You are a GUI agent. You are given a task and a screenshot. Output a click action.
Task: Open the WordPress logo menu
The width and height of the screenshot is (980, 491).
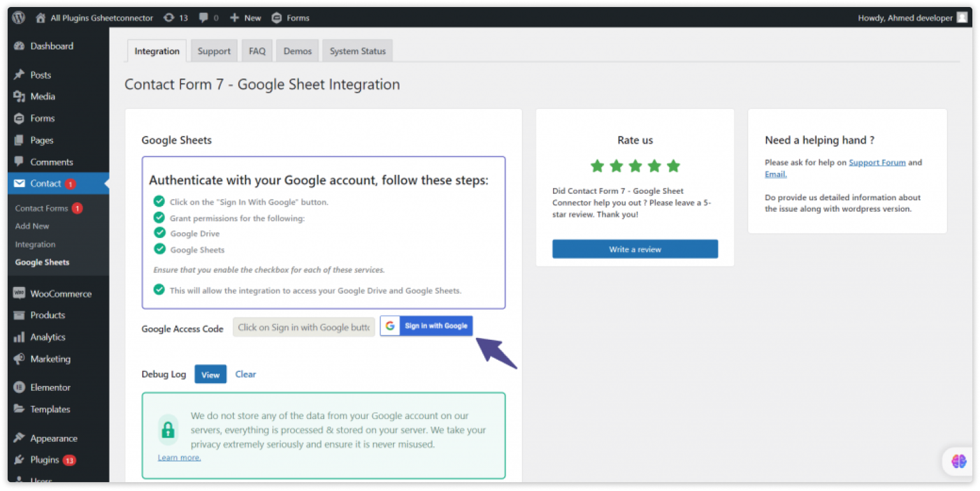point(18,18)
